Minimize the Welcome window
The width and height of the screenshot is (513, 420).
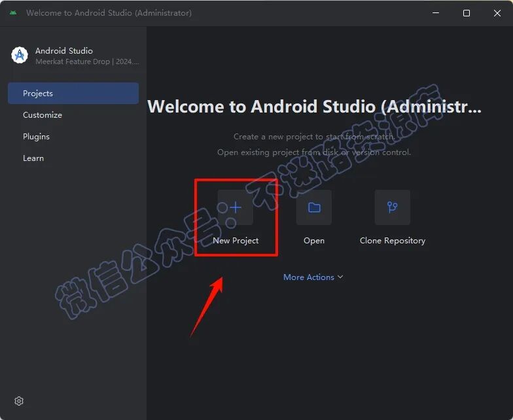tap(436, 13)
